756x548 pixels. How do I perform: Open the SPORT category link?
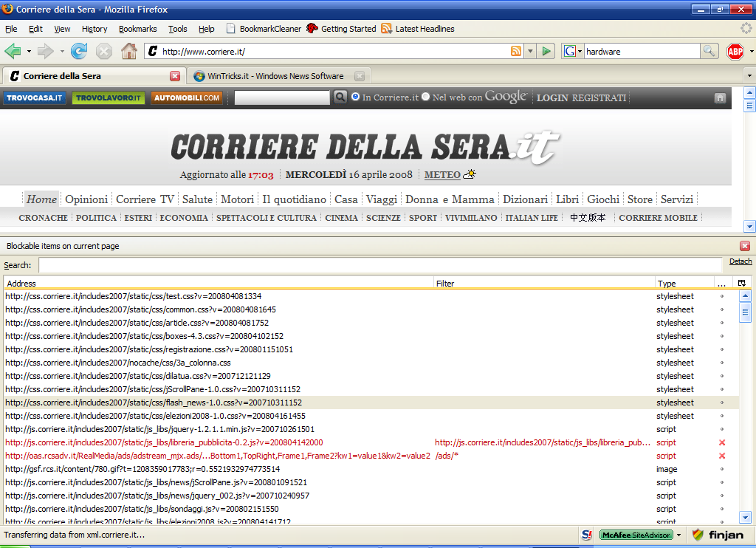423,218
